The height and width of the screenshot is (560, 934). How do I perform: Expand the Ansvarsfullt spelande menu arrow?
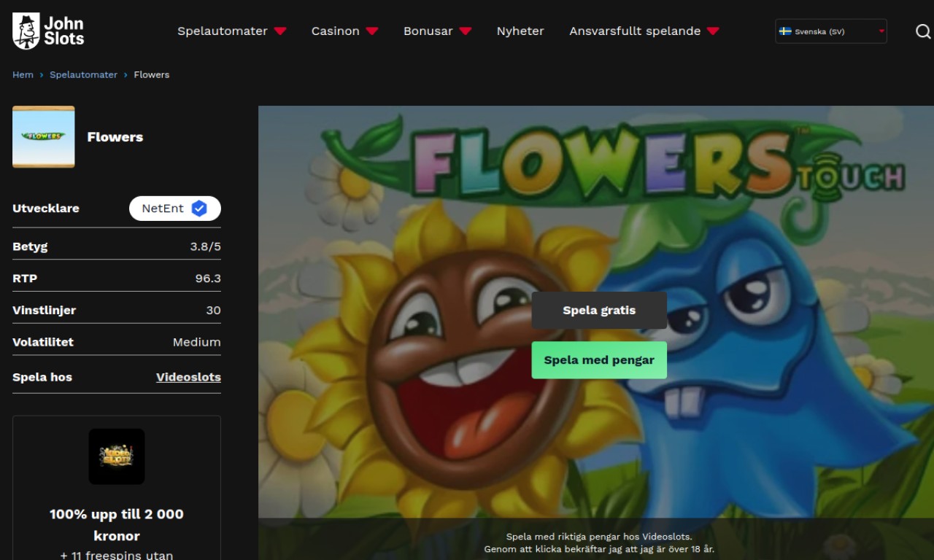714,31
